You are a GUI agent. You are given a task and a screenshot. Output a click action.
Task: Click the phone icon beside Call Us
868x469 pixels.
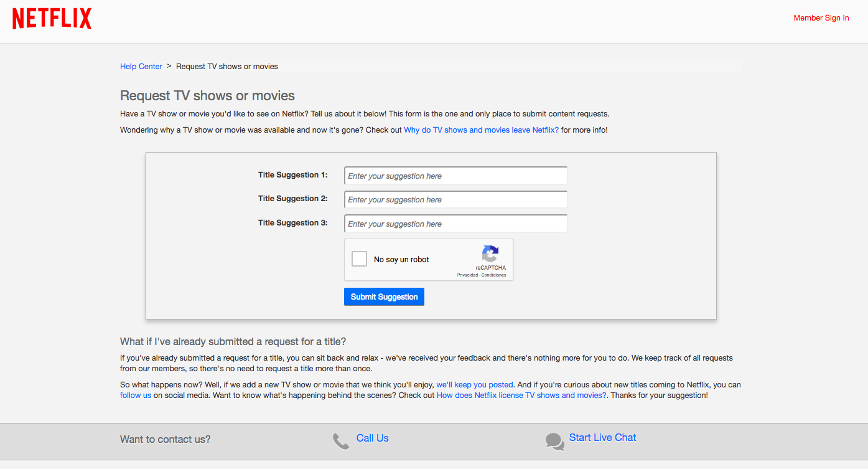pos(340,441)
